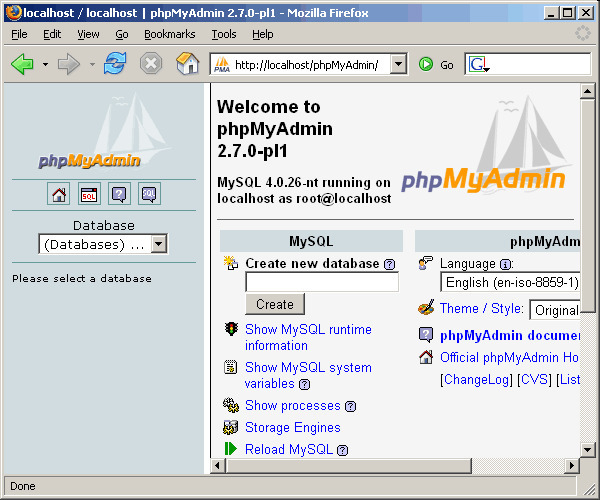The image size is (600, 500).
Task: Open the Theme / Style dropdown
Action: [553, 310]
